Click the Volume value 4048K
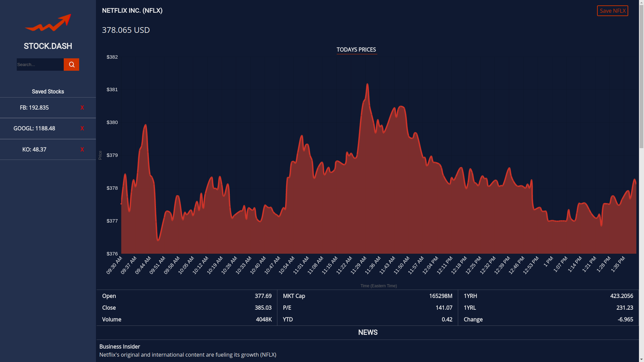This screenshot has width=644, height=362. click(x=264, y=319)
